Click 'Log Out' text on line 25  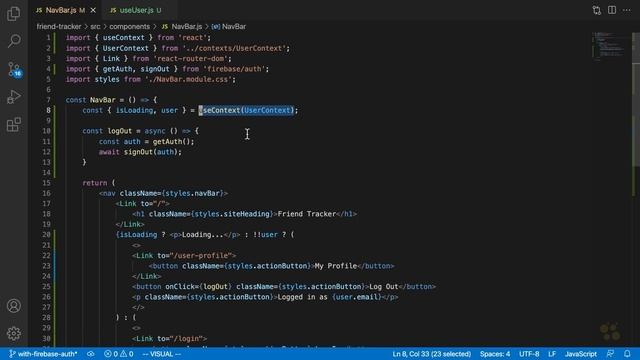coord(384,287)
